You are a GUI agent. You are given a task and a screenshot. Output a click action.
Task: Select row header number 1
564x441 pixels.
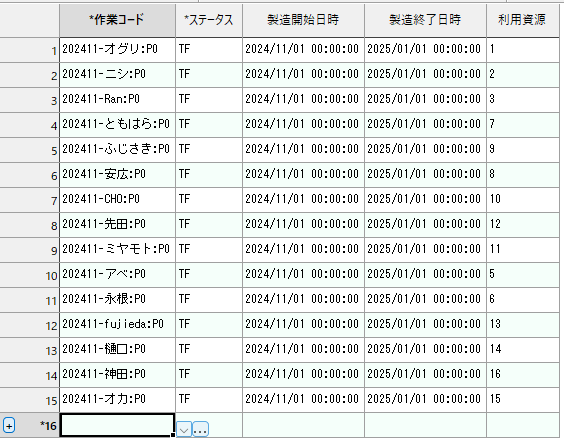[29, 50]
